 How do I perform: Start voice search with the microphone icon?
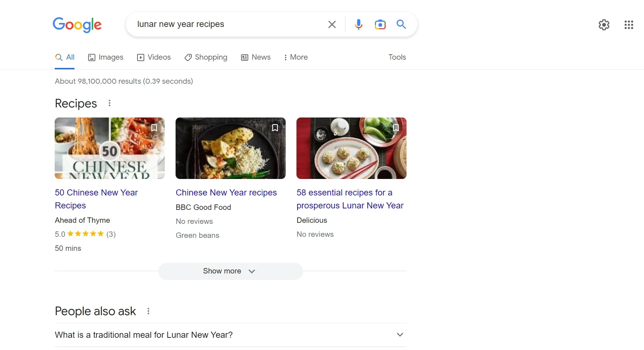(x=358, y=24)
